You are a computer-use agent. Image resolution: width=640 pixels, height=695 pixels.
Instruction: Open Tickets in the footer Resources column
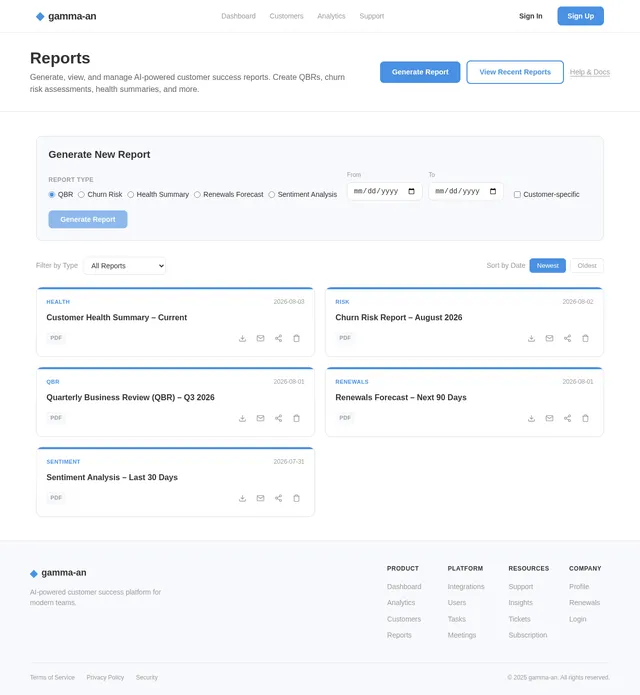click(519, 619)
